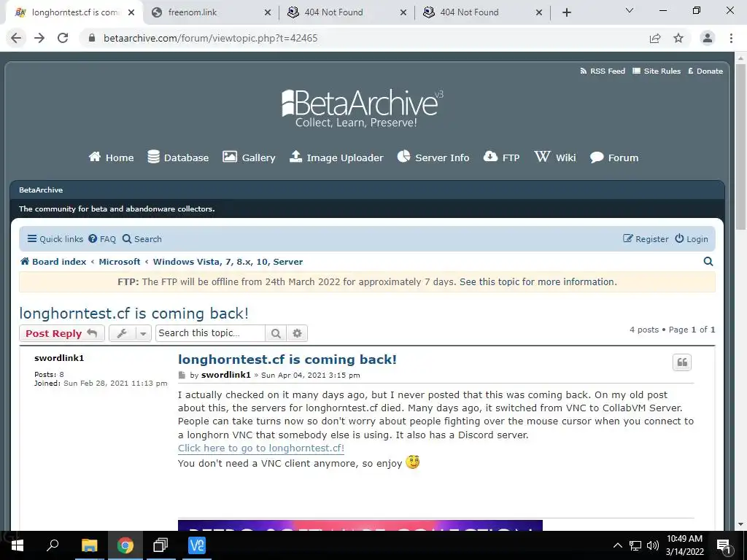Open Task View on the taskbar
Screen dimensions: 747x560
point(160,545)
